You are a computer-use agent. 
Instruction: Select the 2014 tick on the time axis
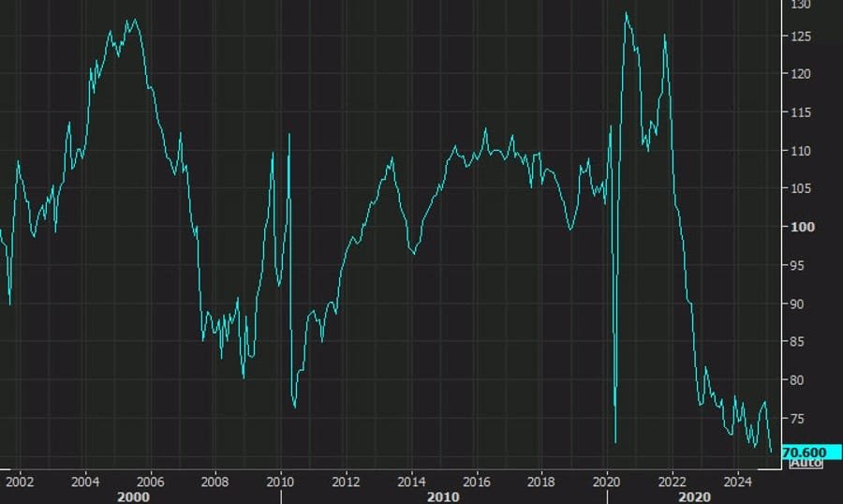(x=411, y=482)
